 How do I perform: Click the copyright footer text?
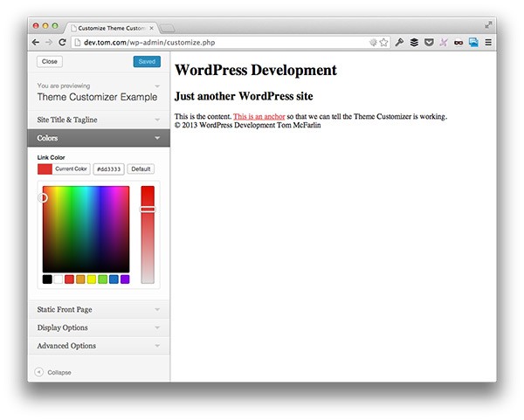pos(248,125)
